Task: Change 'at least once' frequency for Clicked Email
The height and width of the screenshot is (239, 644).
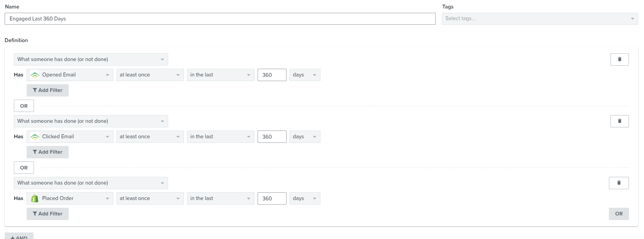Action: click(x=150, y=137)
